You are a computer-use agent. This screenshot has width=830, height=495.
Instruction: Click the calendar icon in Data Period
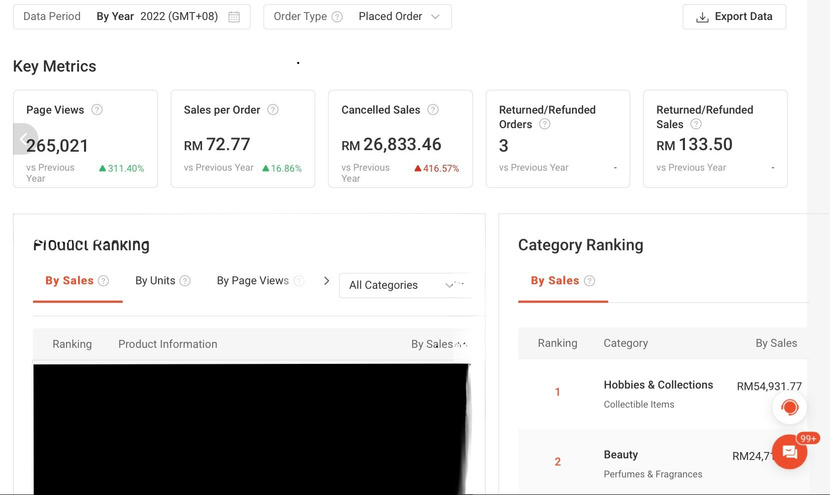[x=234, y=17]
